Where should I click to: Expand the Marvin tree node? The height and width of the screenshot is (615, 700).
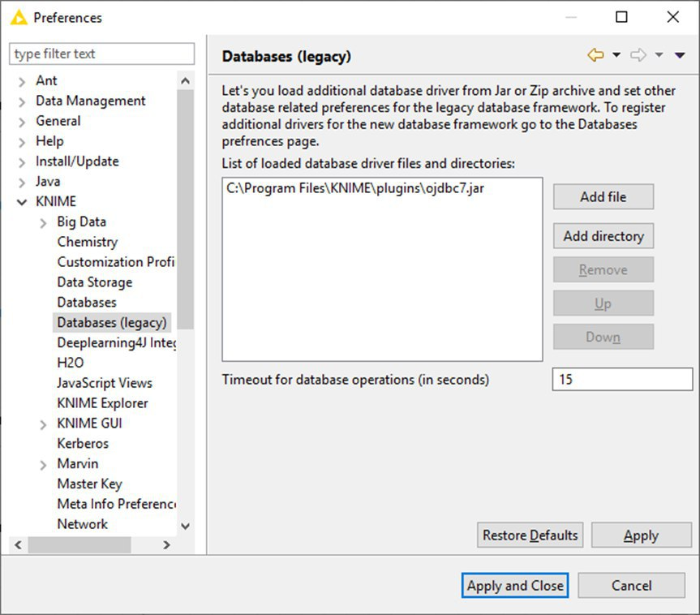[x=43, y=465]
